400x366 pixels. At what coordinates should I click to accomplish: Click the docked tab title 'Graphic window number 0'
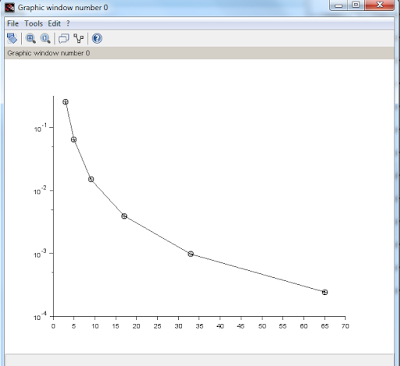pyautogui.click(x=49, y=53)
